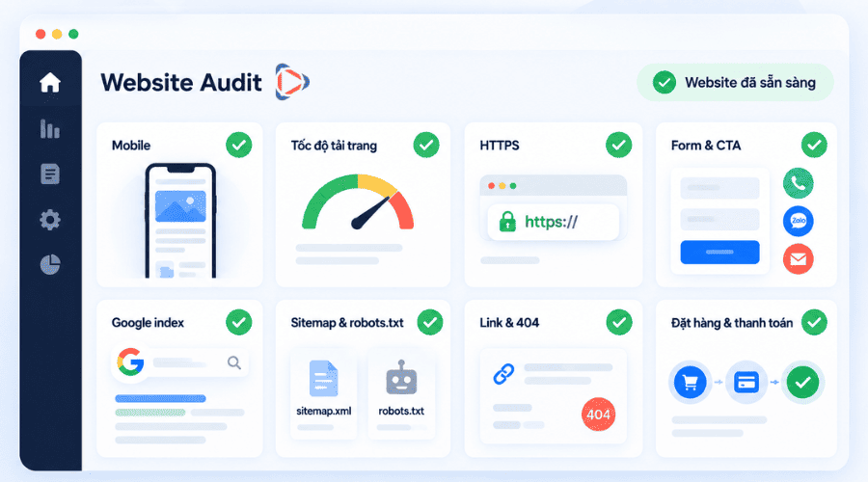Click the robots.txt robot icon

pos(401,378)
